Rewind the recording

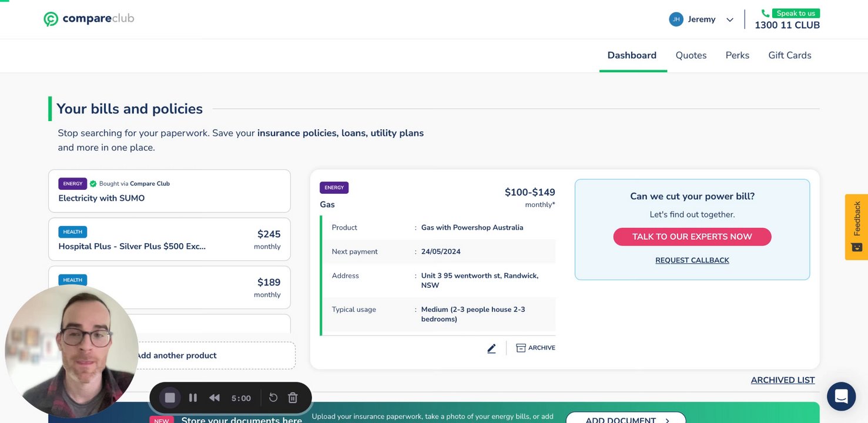point(215,398)
